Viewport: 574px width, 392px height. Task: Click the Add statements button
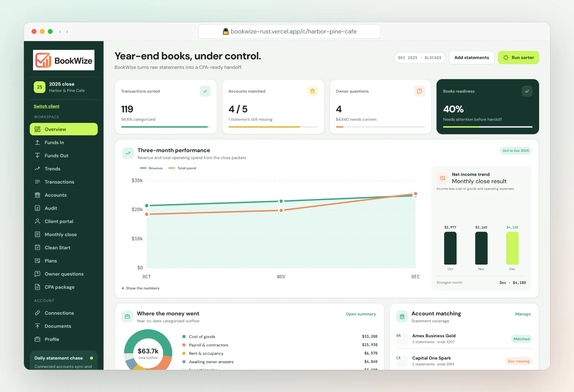tap(471, 57)
